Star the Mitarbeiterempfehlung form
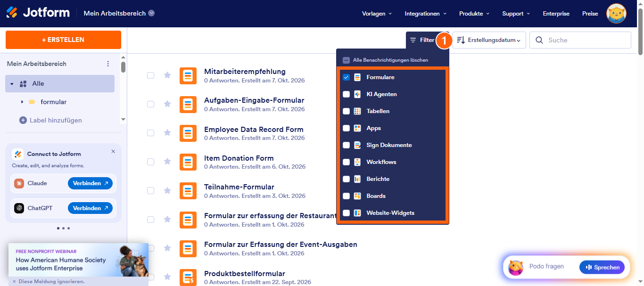This screenshot has height=286, width=644. 167,75
